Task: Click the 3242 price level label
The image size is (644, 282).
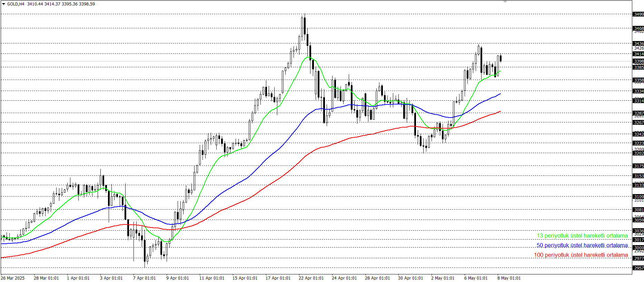Action: pyautogui.click(x=638, y=134)
